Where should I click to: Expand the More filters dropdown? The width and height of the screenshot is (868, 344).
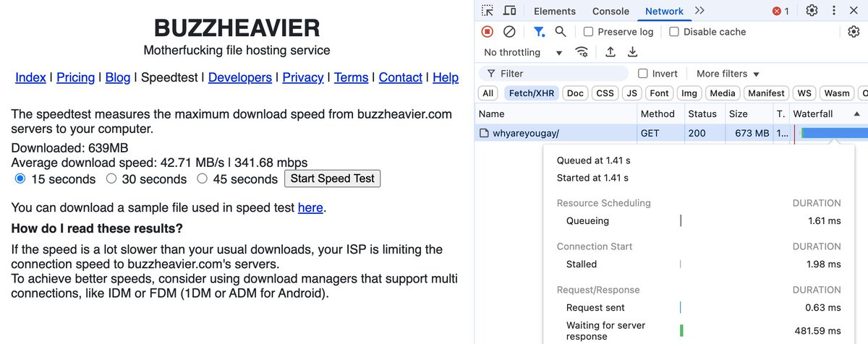728,74
